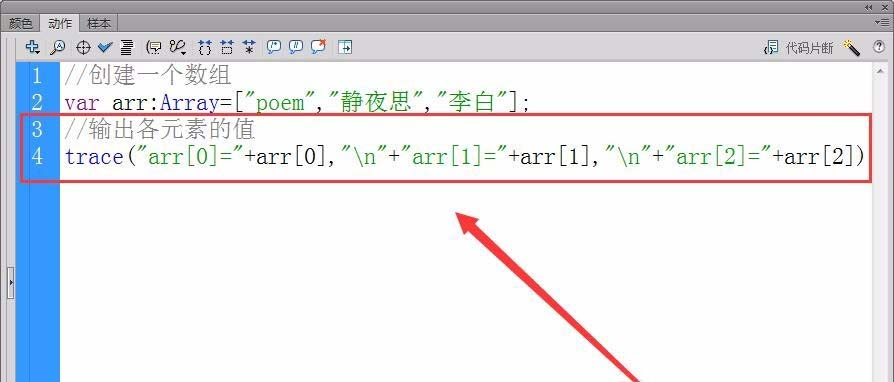Show or hide the toolbox panel
This screenshot has height=382, width=894.
[x=345, y=47]
